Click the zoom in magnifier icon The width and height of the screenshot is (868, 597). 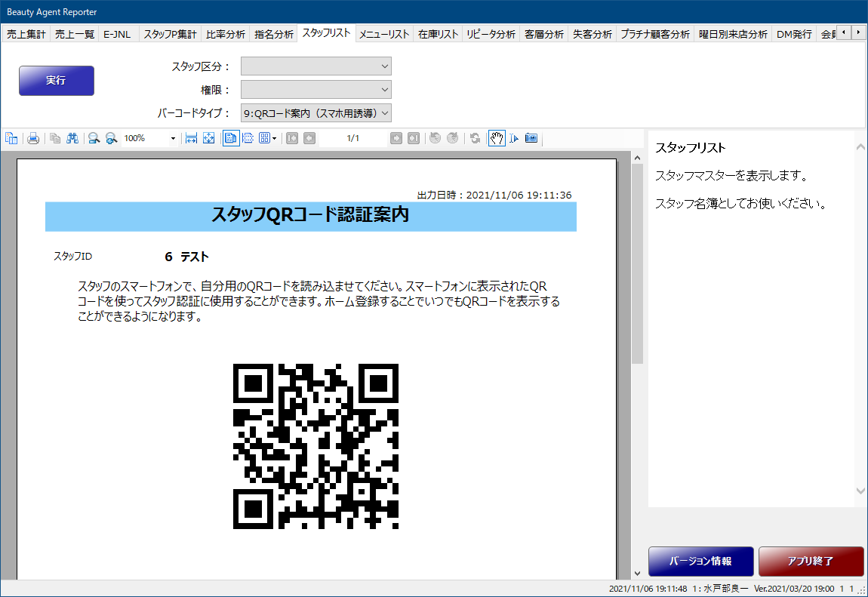[x=94, y=138]
